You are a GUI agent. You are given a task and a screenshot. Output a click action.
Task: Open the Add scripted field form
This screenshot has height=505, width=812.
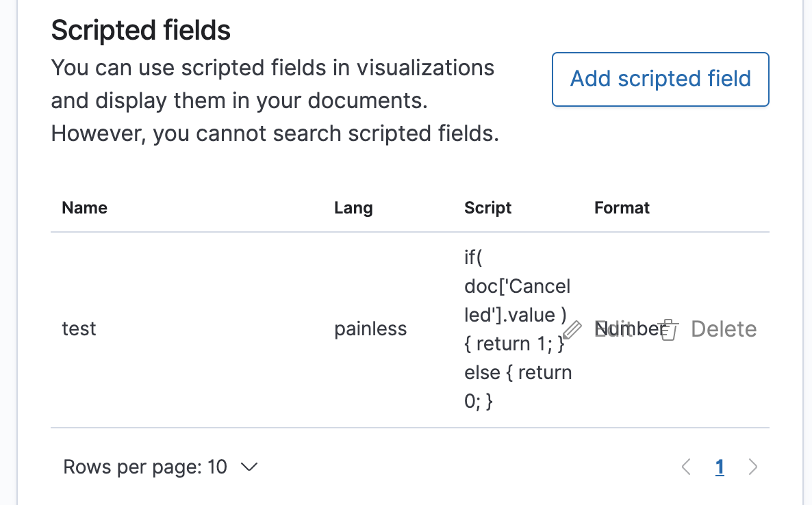pos(659,79)
